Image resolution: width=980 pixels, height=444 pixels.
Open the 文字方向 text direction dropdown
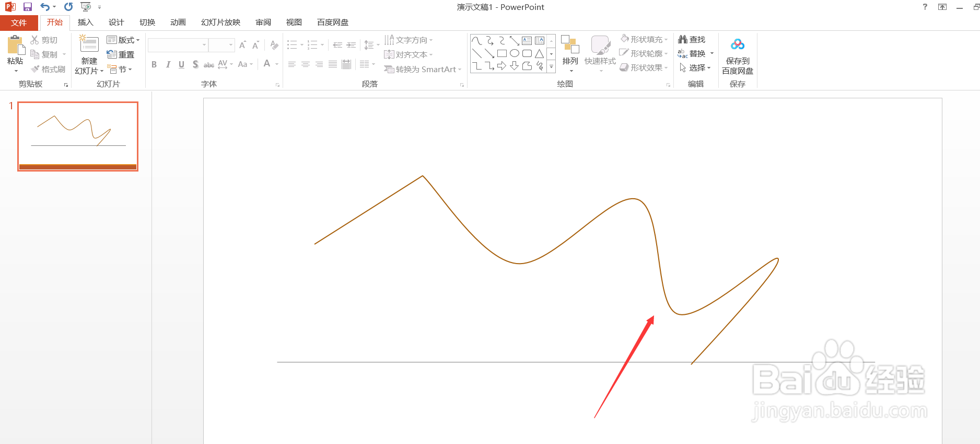click(x=409, y=40)
